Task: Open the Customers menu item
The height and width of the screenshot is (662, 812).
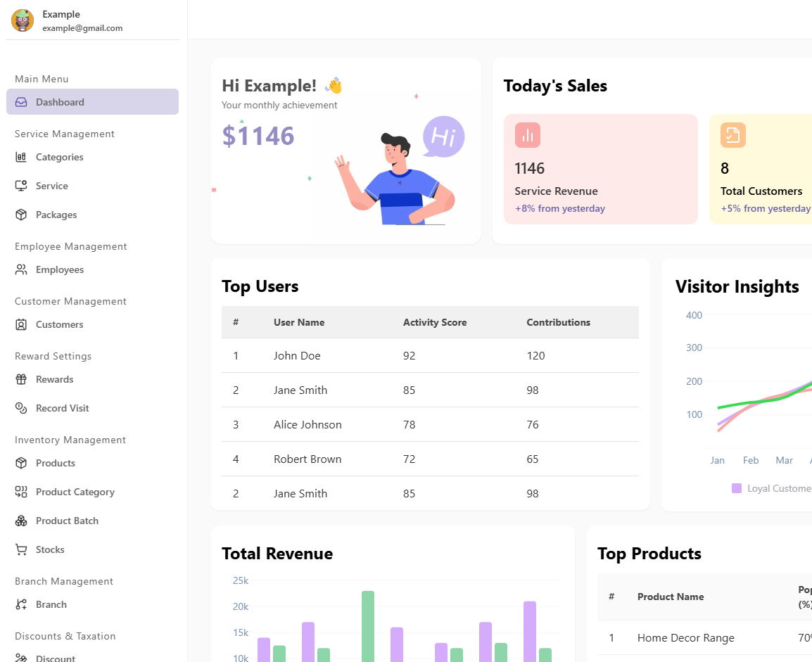Action: [59, 324]
